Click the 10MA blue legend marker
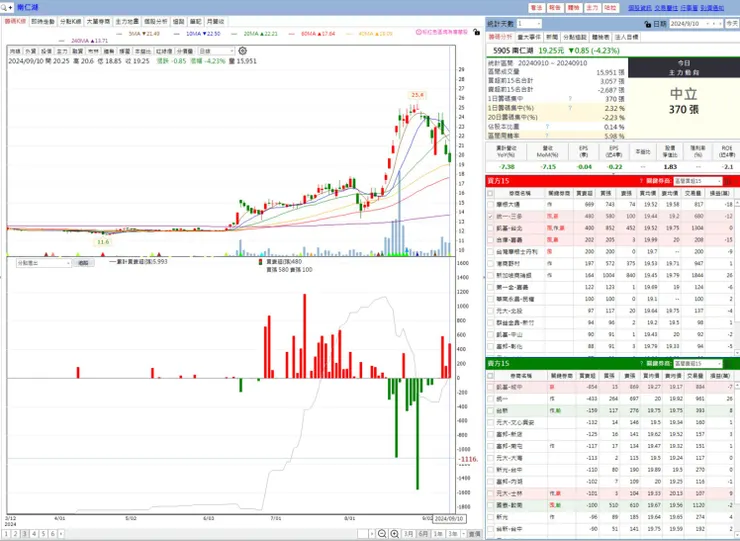740x541 pixels. (x=177, y=34)
